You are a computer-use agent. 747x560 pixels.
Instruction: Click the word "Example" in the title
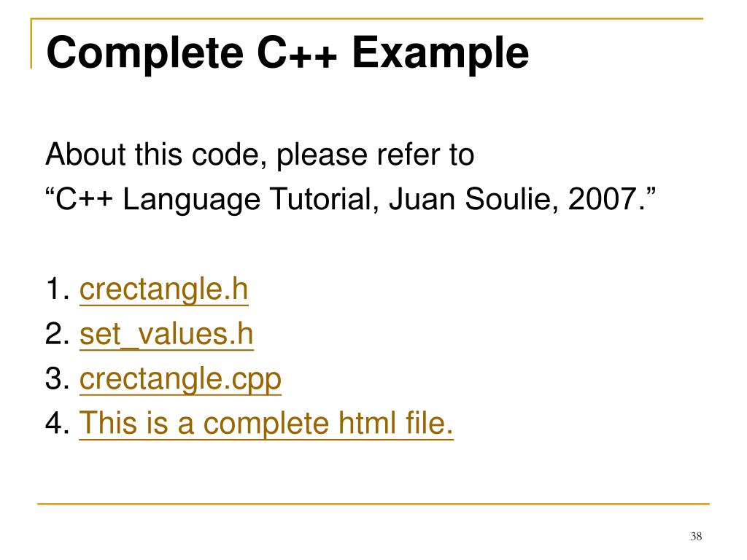[x=441, y=53]
